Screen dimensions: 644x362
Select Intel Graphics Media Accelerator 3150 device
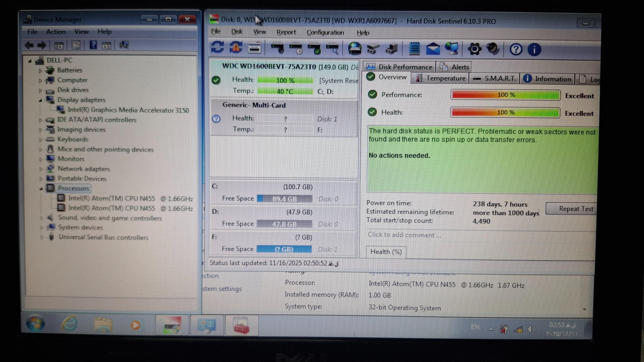click(x=128, y=110)
